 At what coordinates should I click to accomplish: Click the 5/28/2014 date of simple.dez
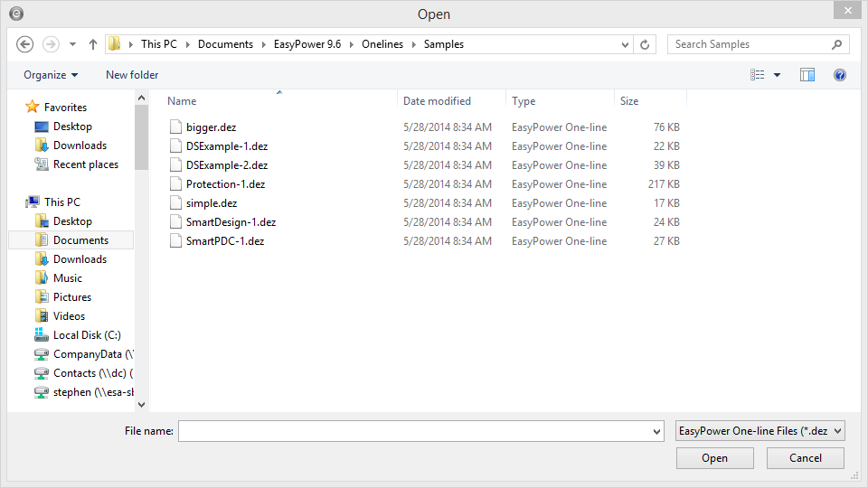click(448, 203)
